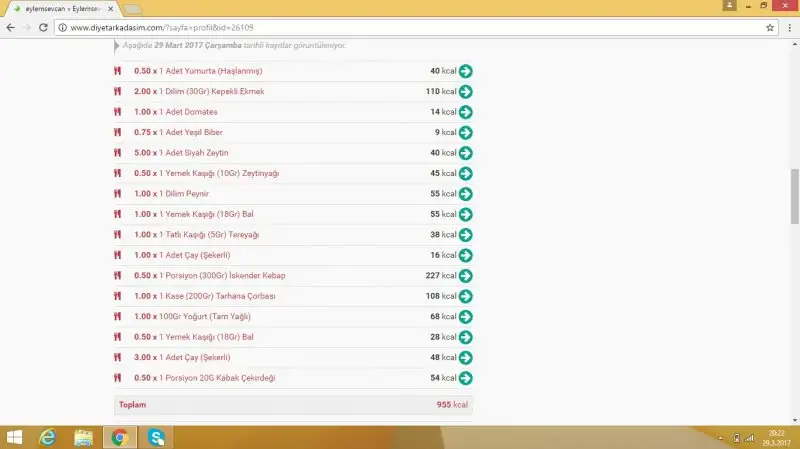The width and height of the screenshot is (800, 449).
Task: Click the fork-knife icon beside Domates
Action: click(117, 112)
